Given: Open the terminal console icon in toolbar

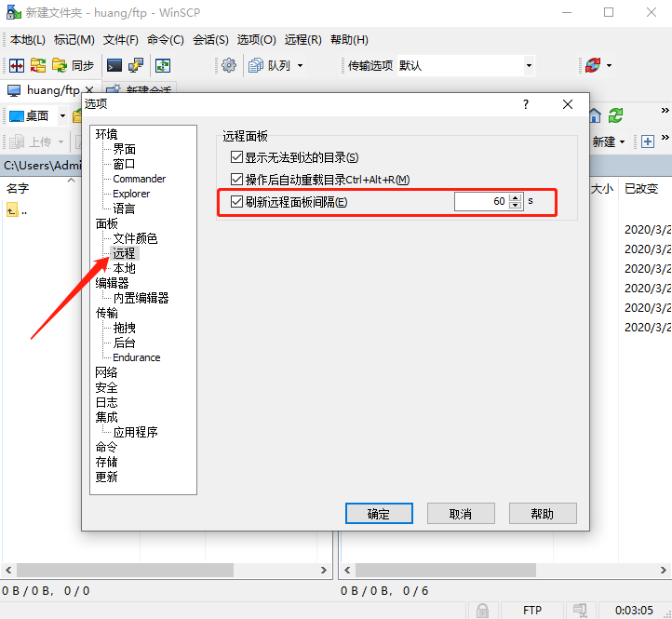Looking at the screenshot, I should pos(114,65).
